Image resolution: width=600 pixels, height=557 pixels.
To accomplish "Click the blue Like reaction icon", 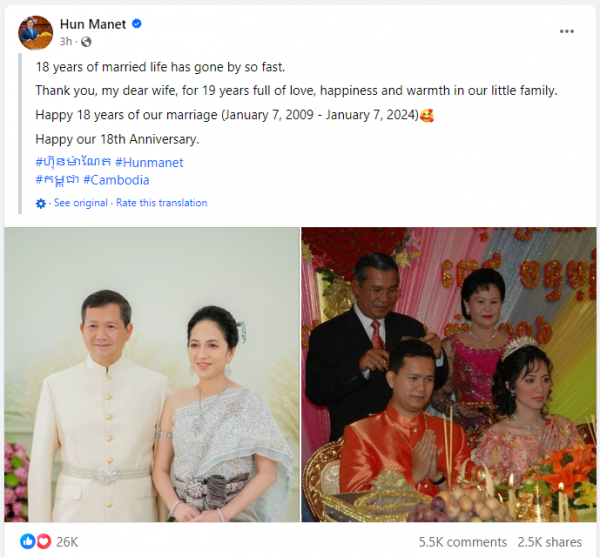I will (28, 541).
